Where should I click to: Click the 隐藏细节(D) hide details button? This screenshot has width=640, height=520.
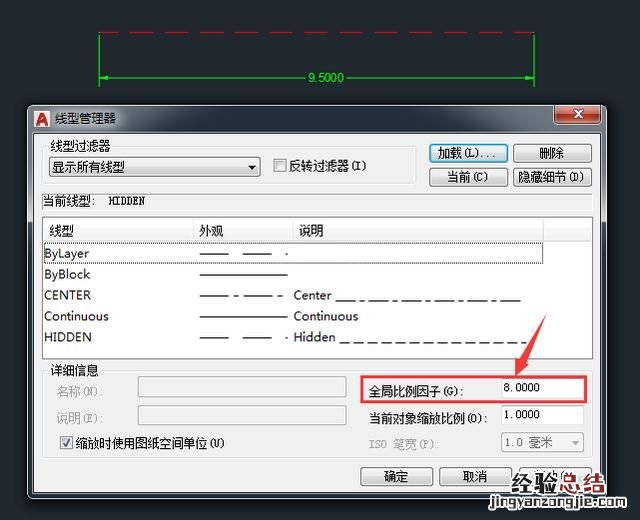552,177
